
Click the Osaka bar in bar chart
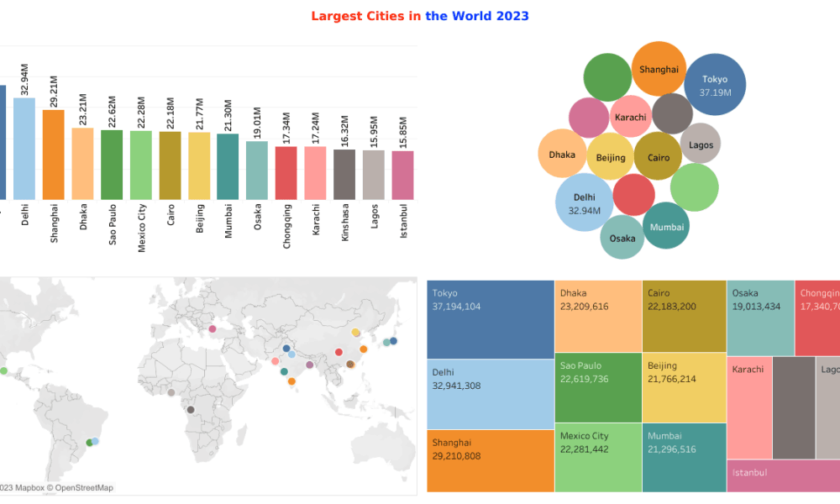pos(257,170)
